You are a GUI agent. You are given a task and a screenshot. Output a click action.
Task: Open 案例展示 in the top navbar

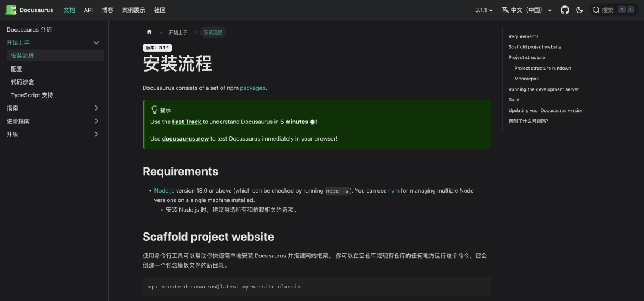tap(134, 10)
